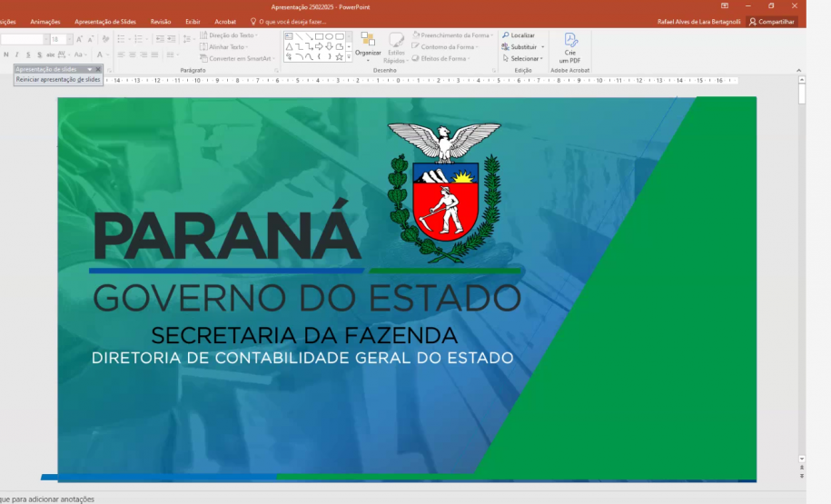The image size is (831, 504).
Task: Open the Desenho dialog launcher
Action: pyautogui.click(x=493, y=71)
